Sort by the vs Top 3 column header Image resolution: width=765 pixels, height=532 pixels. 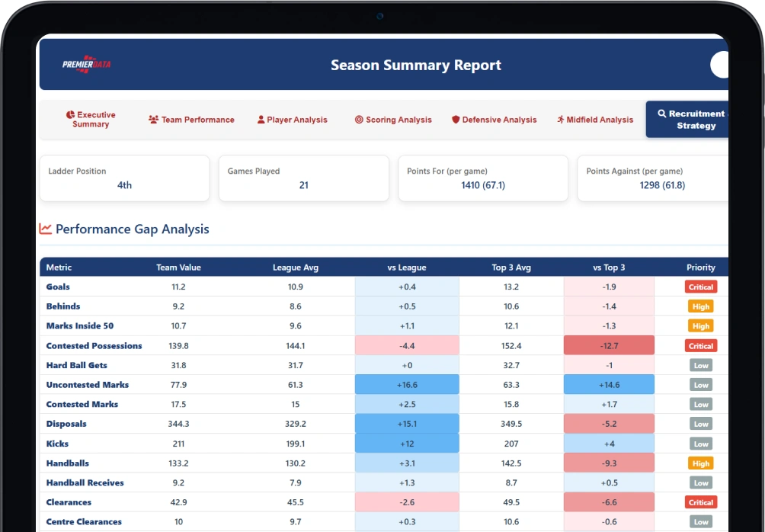coord(608,268)
